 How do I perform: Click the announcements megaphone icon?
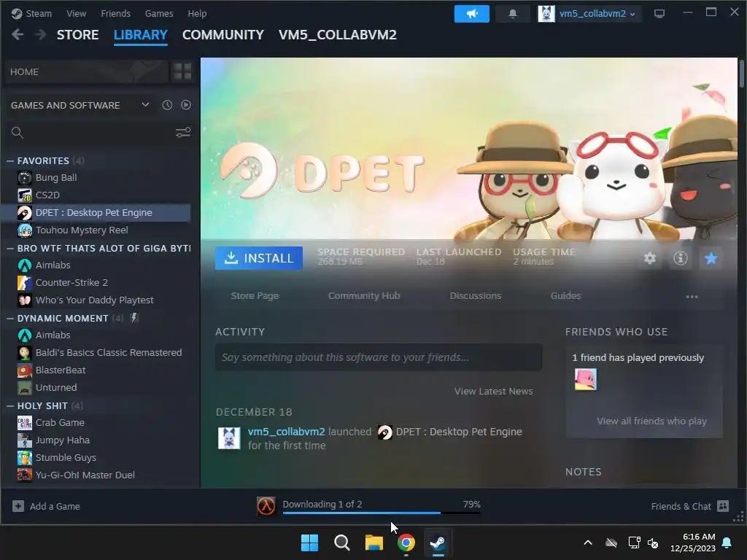point(472,14)
